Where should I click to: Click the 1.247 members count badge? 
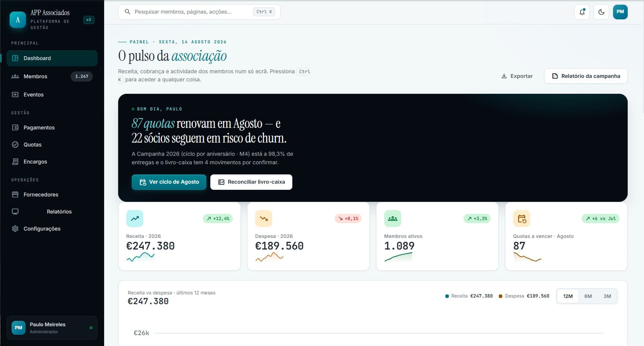tap(82, 76)
